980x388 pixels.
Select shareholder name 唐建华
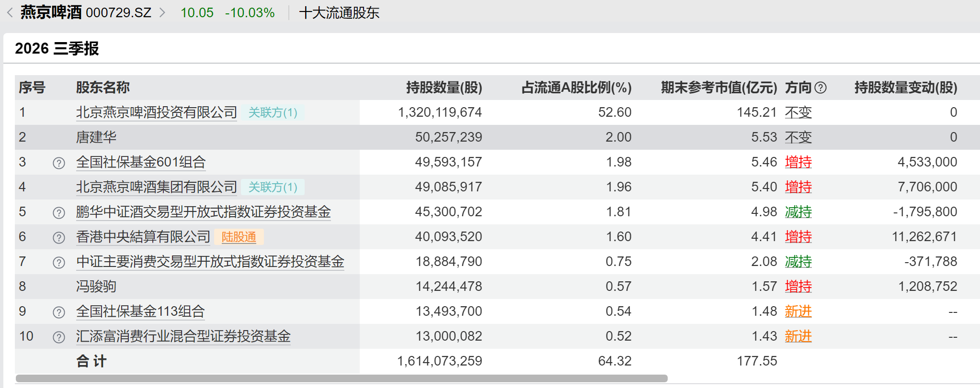(x=96, y=137)
